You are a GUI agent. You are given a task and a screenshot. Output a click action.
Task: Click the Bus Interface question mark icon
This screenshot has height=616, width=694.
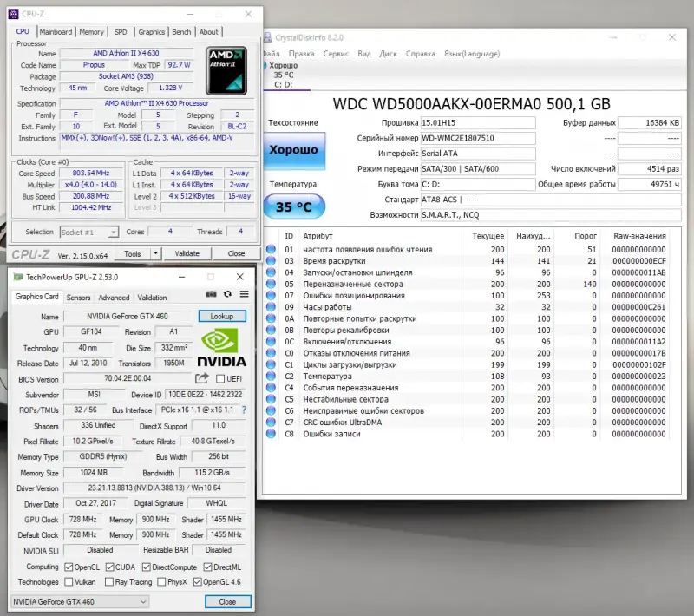coord(243,410)
